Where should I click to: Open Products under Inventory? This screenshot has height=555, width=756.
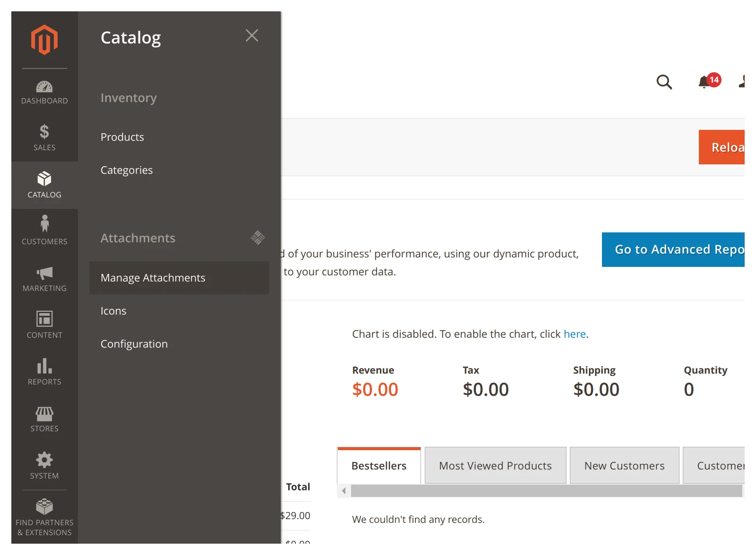point(122,137)
